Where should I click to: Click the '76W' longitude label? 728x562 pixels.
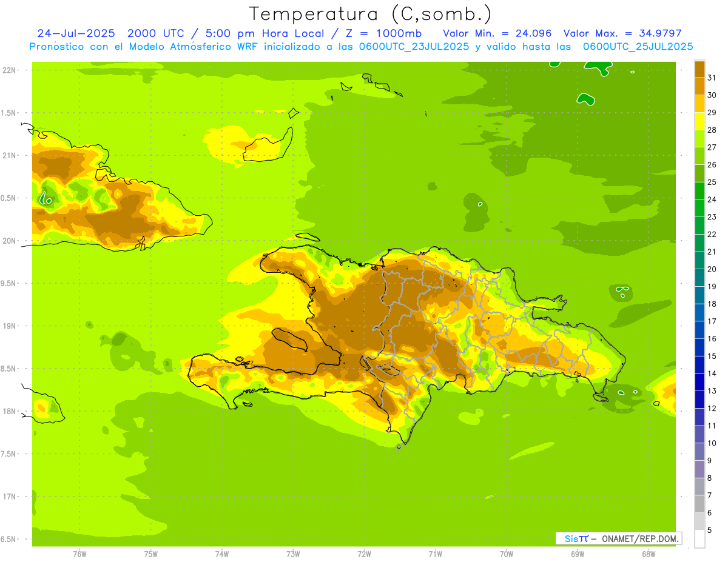tap(79, 554)
